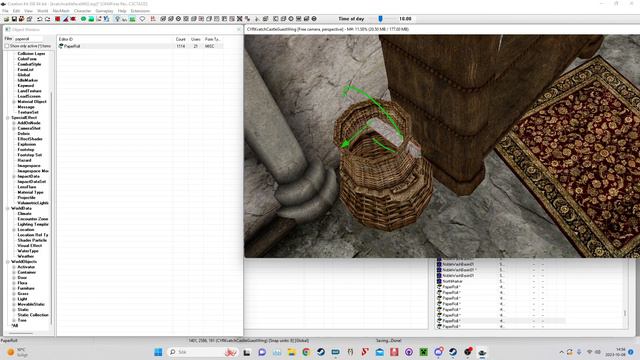Select the PaperRoll row in Object Window

[x=140, y=46]
